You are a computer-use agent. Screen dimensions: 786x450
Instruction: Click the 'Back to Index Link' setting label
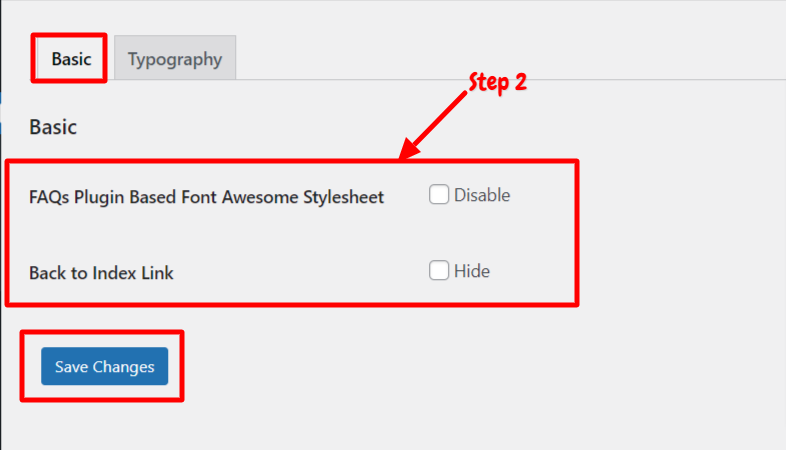(101, 273)
